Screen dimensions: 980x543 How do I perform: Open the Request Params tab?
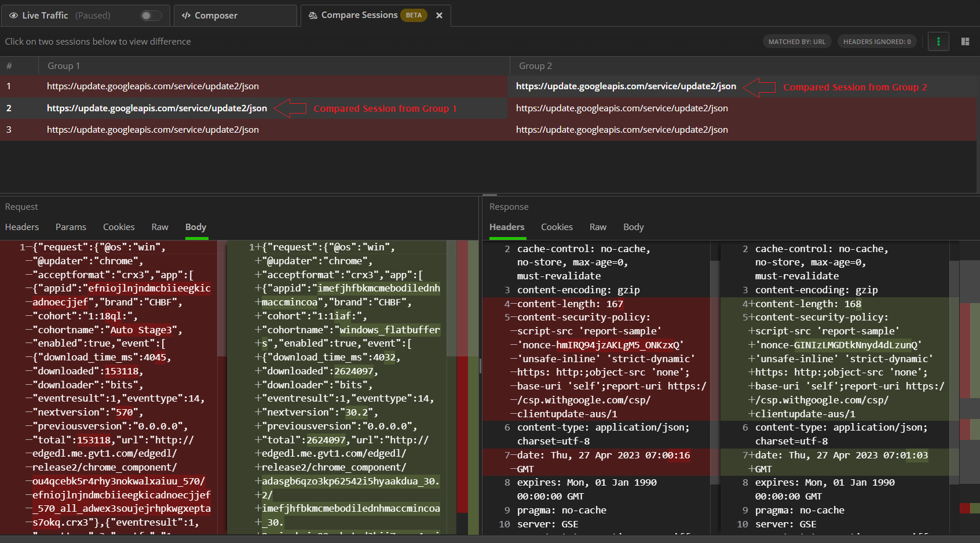pos(71,227)
